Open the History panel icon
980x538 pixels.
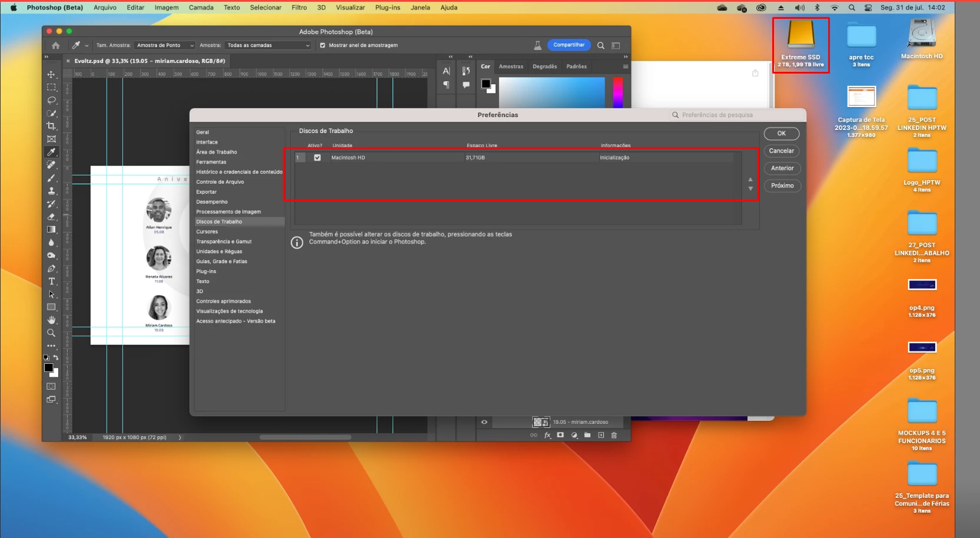pos(466,71)
